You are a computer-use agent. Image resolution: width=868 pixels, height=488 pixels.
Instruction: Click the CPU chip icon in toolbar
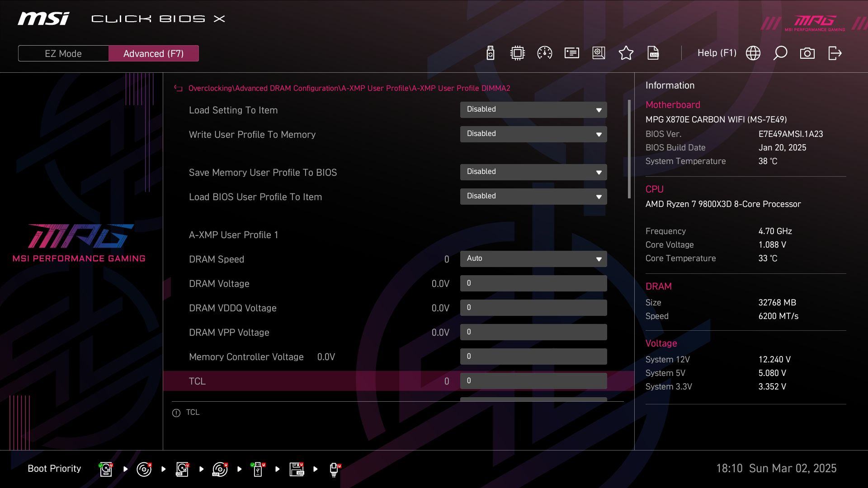pos(517,53)
